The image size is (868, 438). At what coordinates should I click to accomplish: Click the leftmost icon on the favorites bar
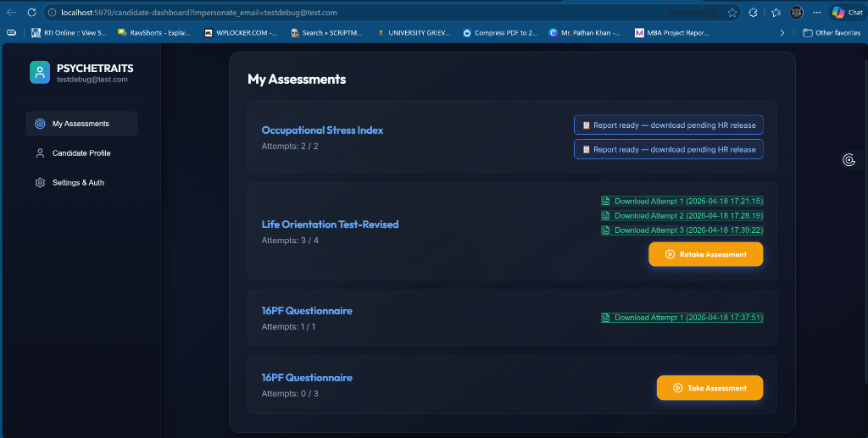11,33
